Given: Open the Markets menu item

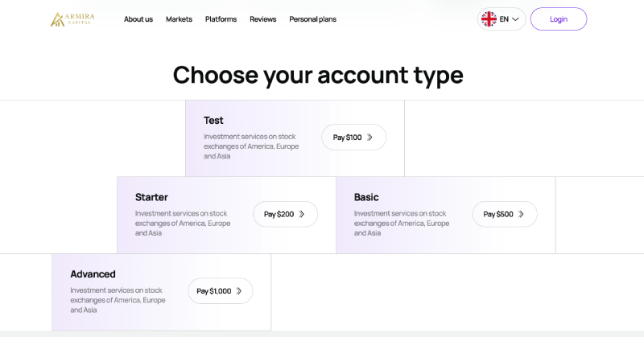Looking at the screenshot, I should [x=179, y=19].
